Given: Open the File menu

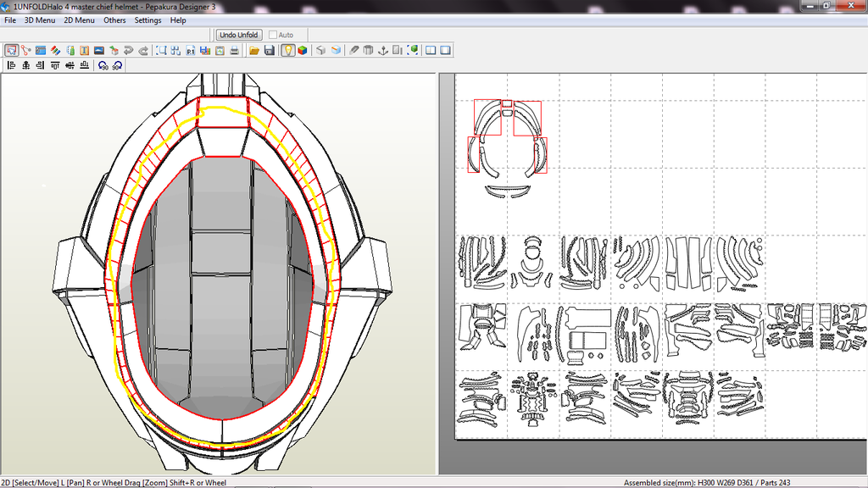Looking at the screenshot, I should pyautogui.click(x=10, y=20).
